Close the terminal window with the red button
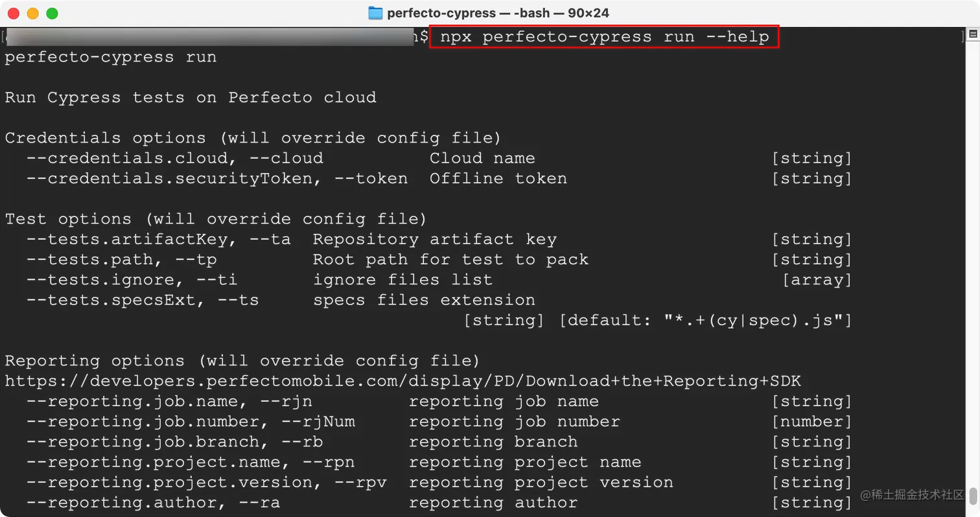The width and height of the screenshot is (980, 517). pos(14,13)
